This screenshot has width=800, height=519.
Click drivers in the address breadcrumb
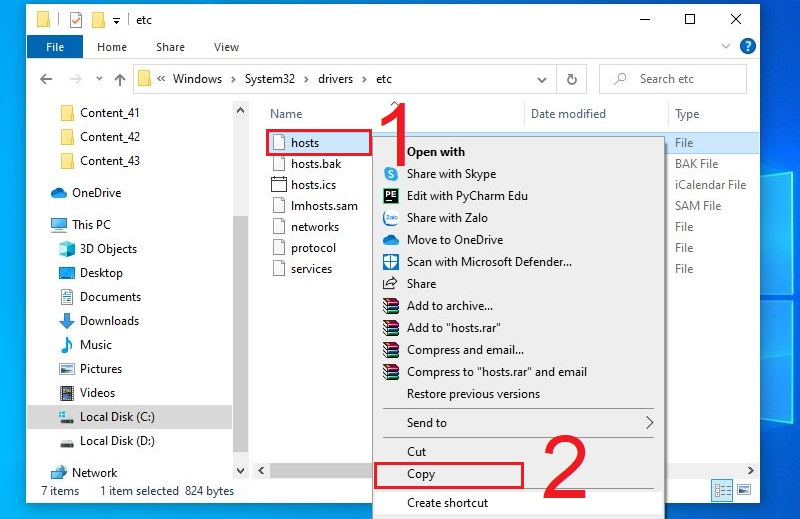[335, 79]
